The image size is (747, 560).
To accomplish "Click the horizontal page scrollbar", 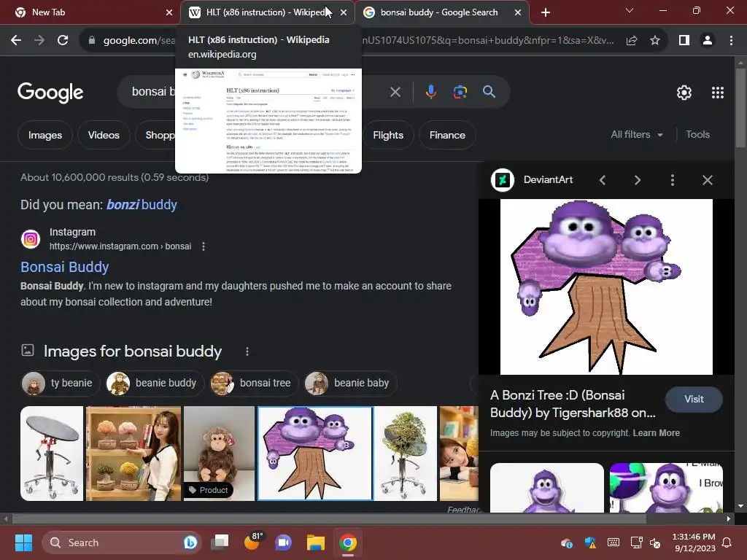I will point(329,518).
